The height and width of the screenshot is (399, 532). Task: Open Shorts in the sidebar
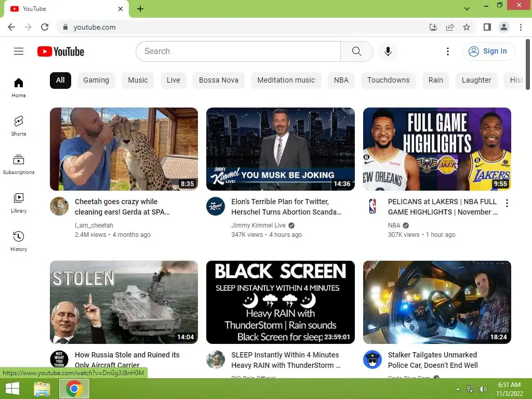19,126
